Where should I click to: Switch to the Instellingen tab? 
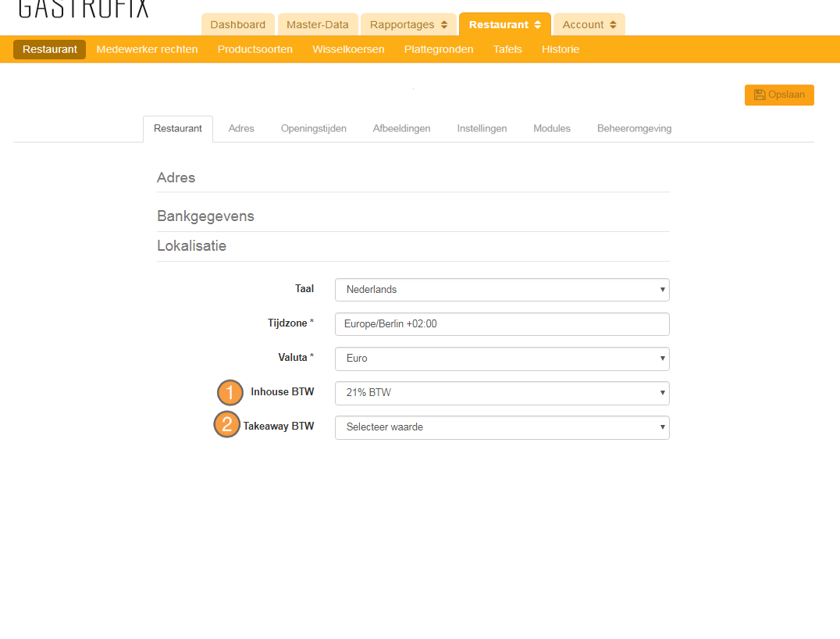(482, 128)
